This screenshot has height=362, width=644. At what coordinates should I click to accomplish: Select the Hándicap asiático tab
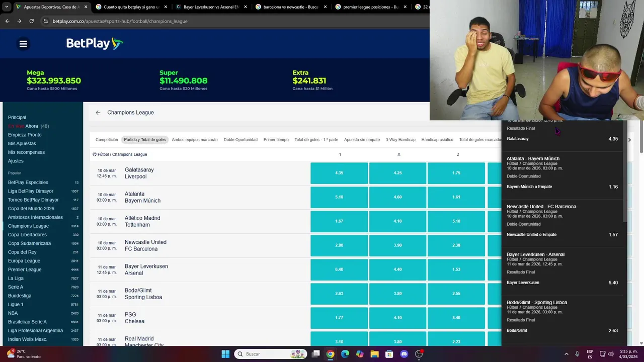437,140
